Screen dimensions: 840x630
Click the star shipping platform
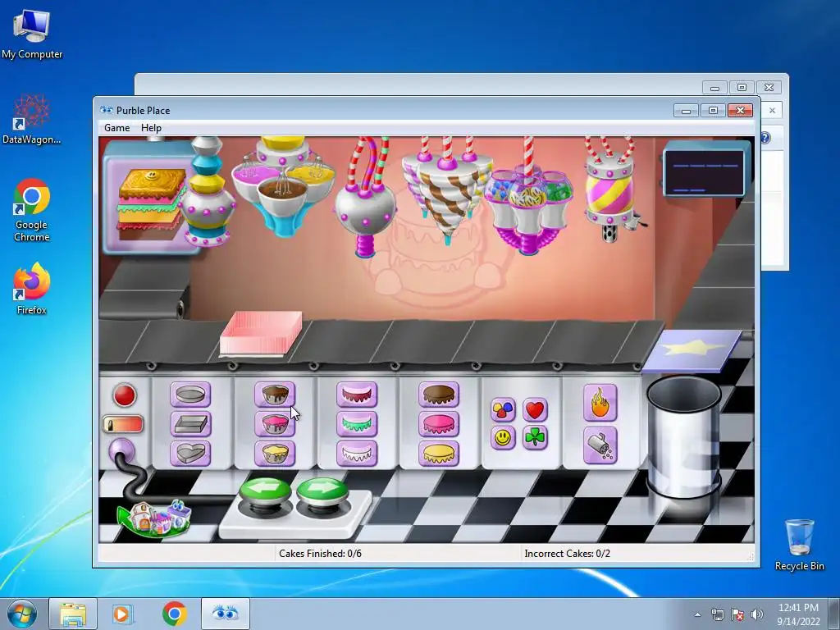click(x=692, y=349)
